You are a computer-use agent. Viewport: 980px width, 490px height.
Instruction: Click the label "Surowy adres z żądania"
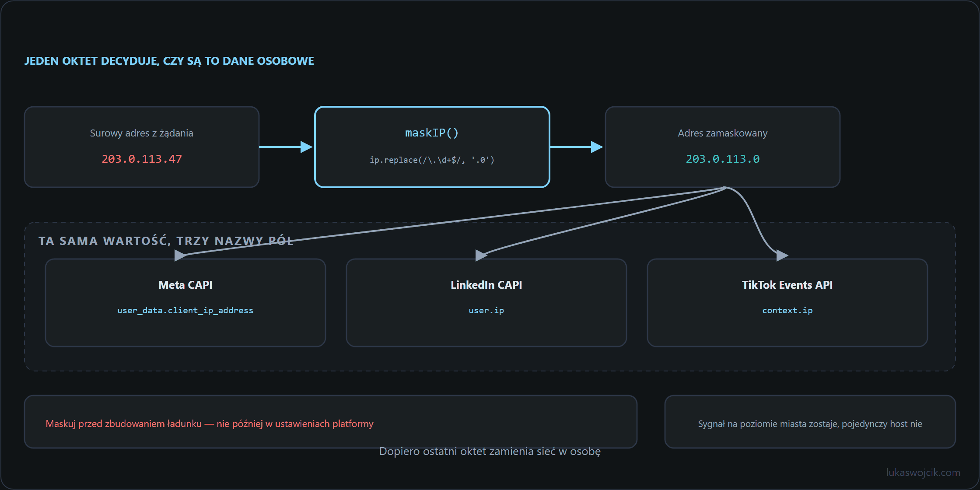pos(141,133)
